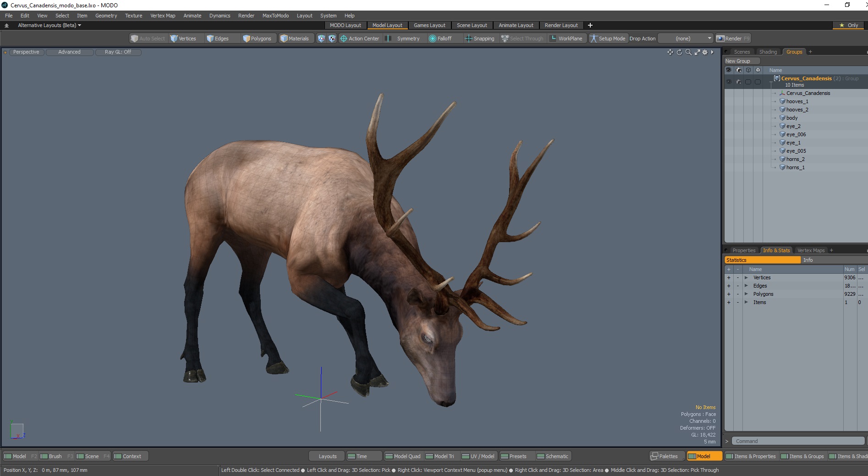Image resolution: width=868 pixels, height=476 pixels.
Task: Open Drop Action (none) dropdown
Action: tap(686, 39)
